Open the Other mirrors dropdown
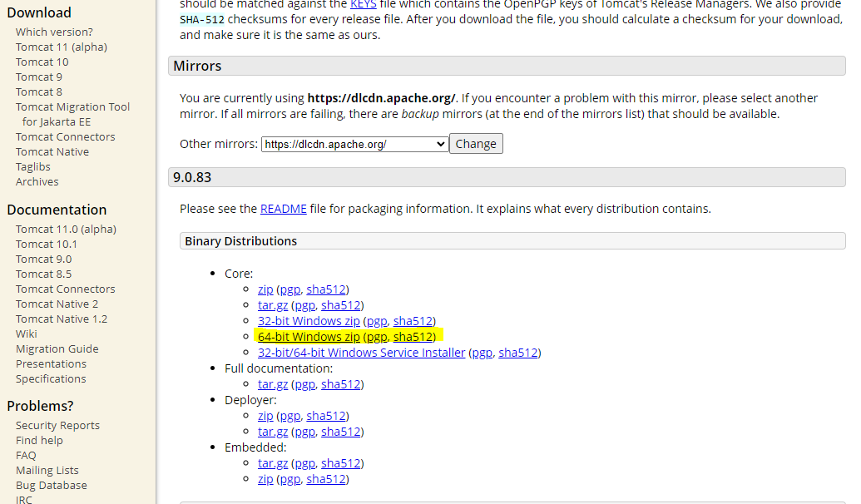Image resolution: width=861 pixels, height=504 pixels. click(354, 145)
